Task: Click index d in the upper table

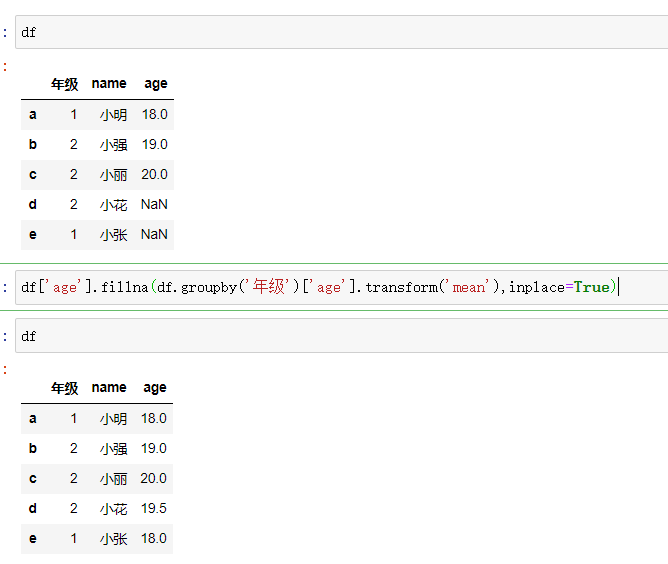Action: tap(33, 204)
